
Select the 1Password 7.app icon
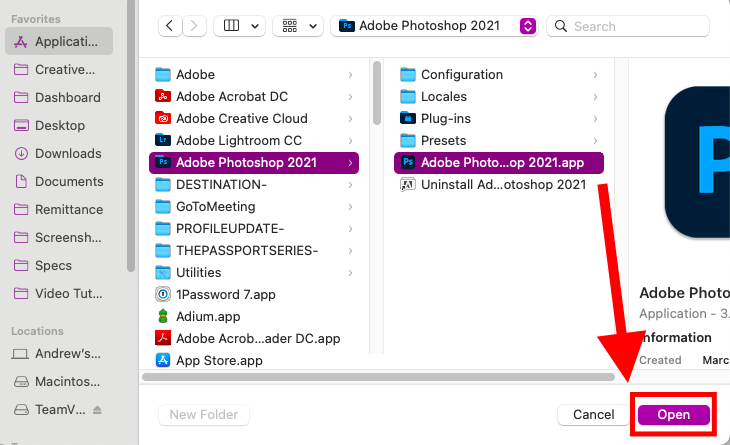pyautogui.click(x=162, y=294)
